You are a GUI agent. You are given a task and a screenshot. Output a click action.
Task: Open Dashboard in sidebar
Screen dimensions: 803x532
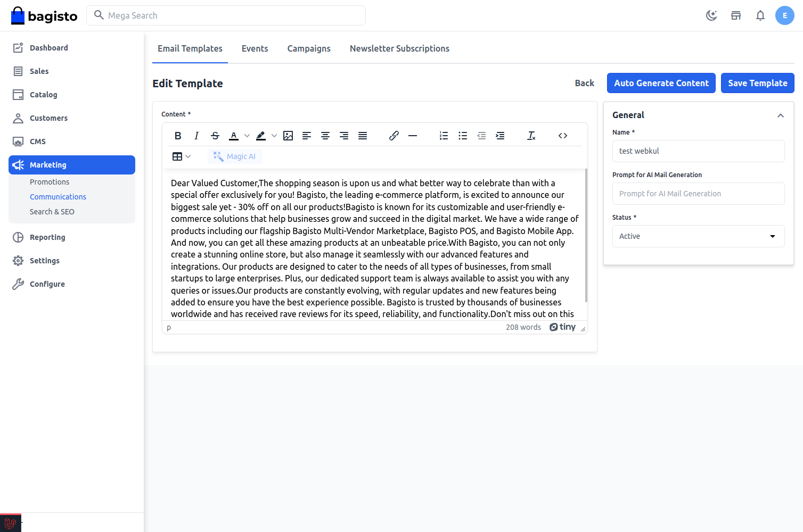pos(72,48)
